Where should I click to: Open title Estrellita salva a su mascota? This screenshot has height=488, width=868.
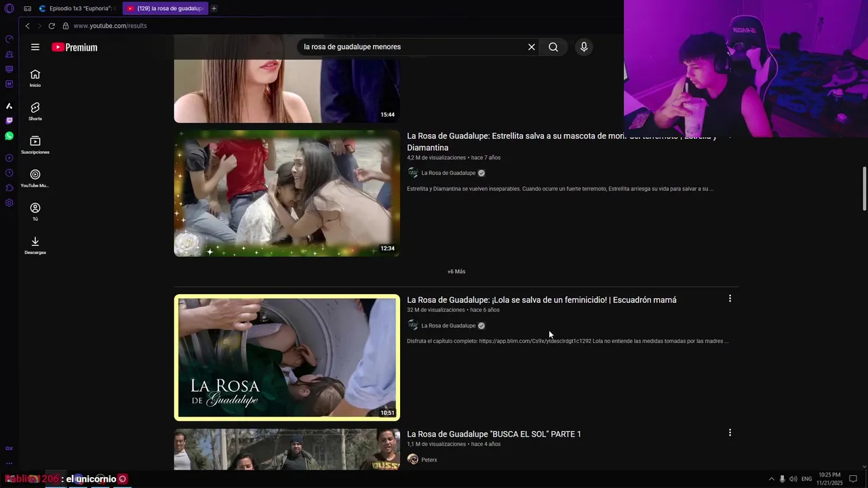(561, 142)
